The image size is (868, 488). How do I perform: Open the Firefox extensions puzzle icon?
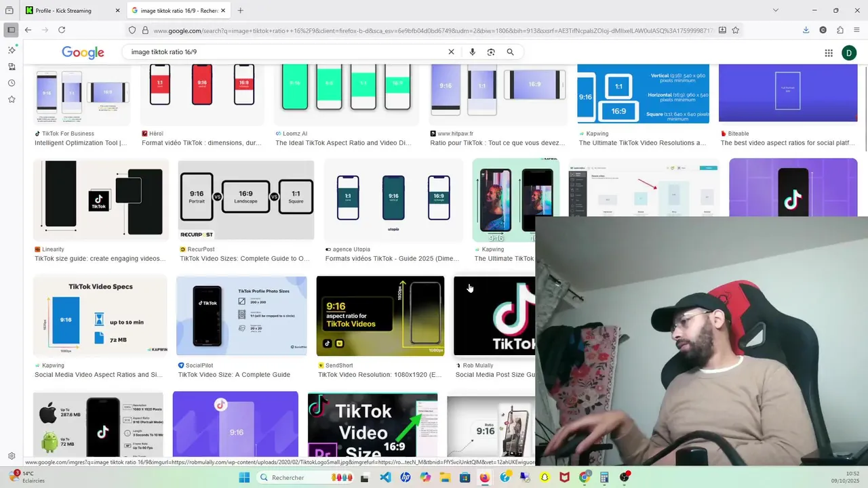click(x=840, y=30)
